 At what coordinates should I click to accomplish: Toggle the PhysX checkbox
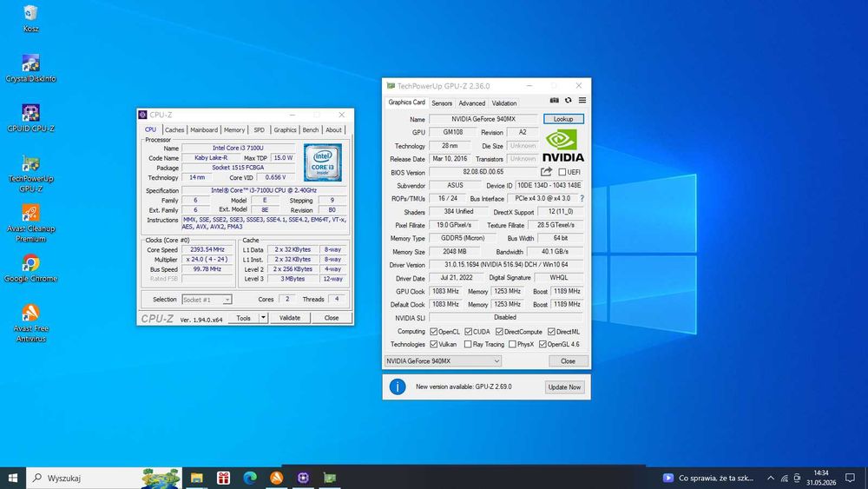pyautogui.click(x=512, y=345)
